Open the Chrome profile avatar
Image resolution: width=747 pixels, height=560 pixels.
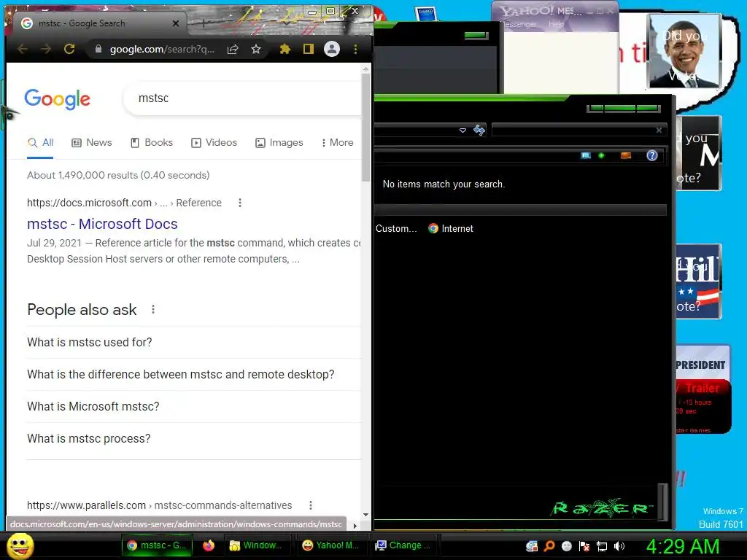332,49
